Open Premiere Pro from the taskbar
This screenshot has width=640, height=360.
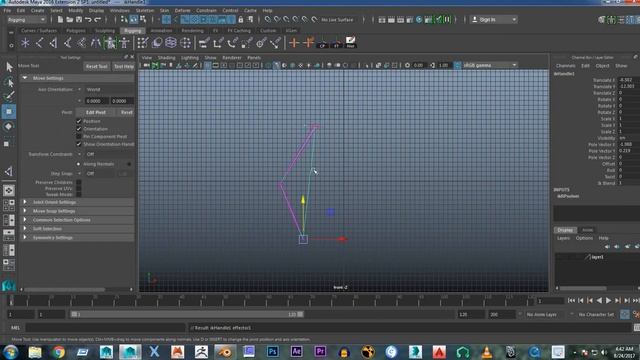click(320, 352)
